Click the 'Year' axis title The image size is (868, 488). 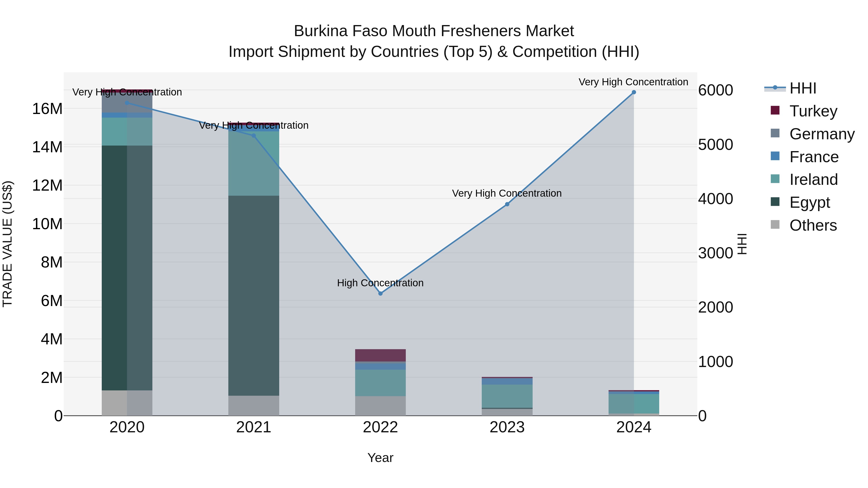(x=380, y=458)
